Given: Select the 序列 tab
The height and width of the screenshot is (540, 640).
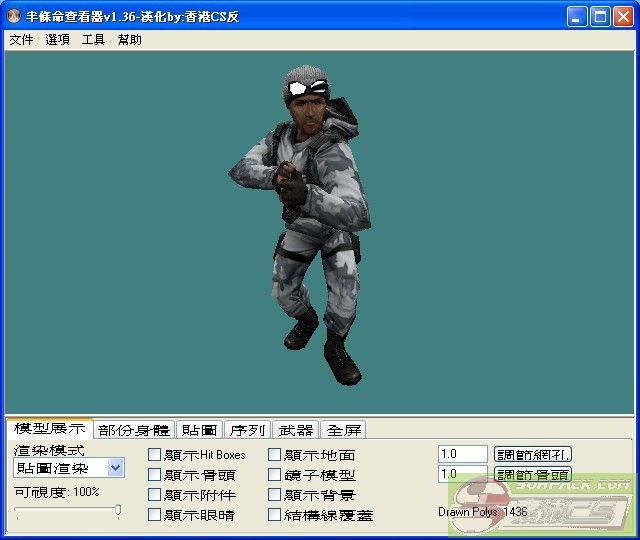Looking at the screenshot, I should coord(247,430).
